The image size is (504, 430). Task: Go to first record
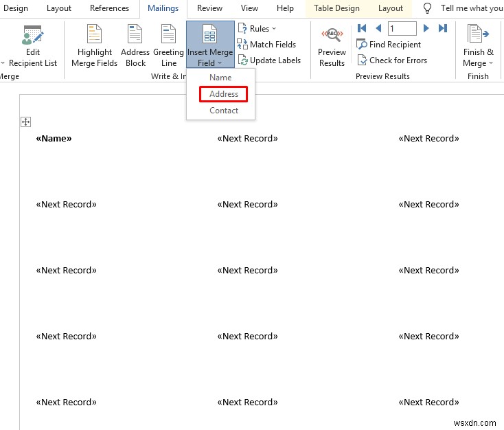(362, 28)
